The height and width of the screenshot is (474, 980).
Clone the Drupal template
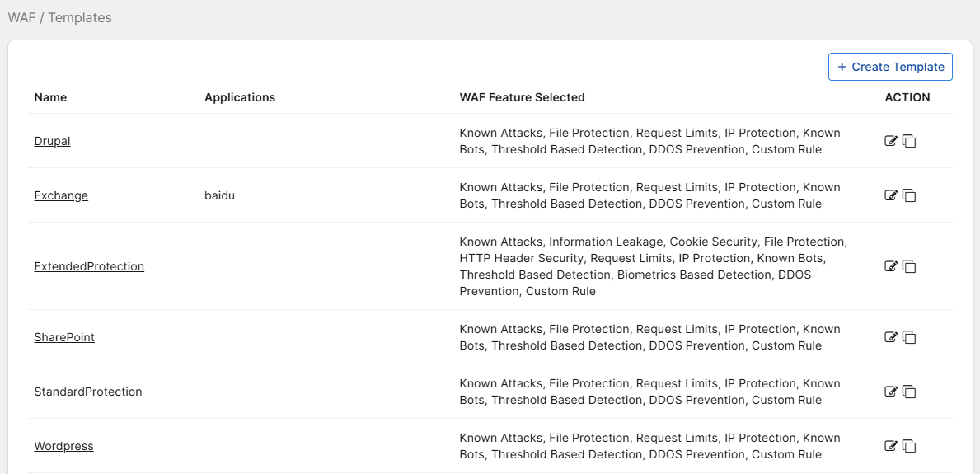909,141
